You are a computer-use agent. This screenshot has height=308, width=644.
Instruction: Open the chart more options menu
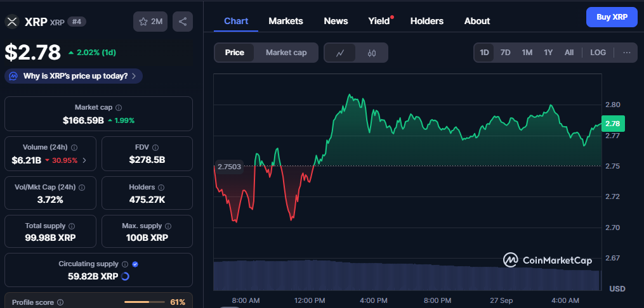tap(627, 53)
